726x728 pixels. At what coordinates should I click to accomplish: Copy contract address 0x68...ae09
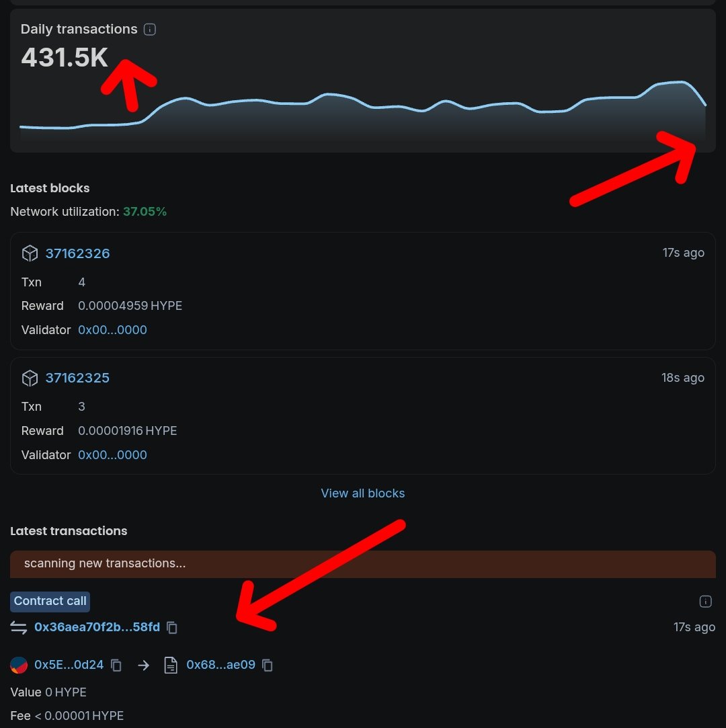tap(268, 665)
